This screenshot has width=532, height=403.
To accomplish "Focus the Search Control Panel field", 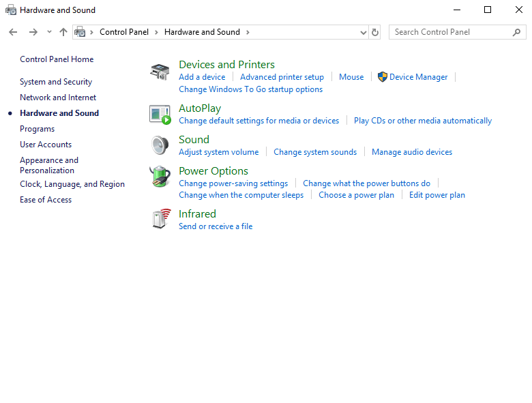I will [450, 32].
